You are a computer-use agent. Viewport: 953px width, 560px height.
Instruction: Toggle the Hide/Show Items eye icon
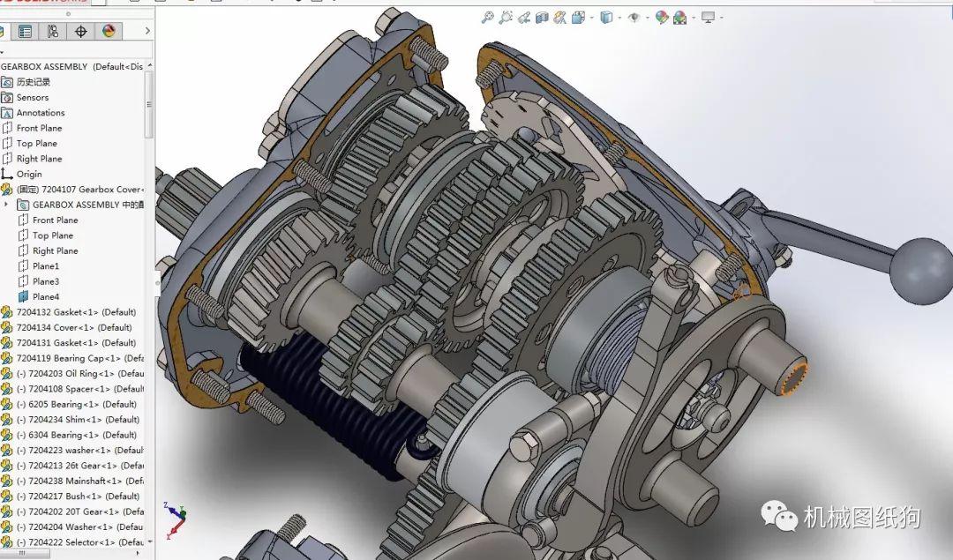point(634,16)
